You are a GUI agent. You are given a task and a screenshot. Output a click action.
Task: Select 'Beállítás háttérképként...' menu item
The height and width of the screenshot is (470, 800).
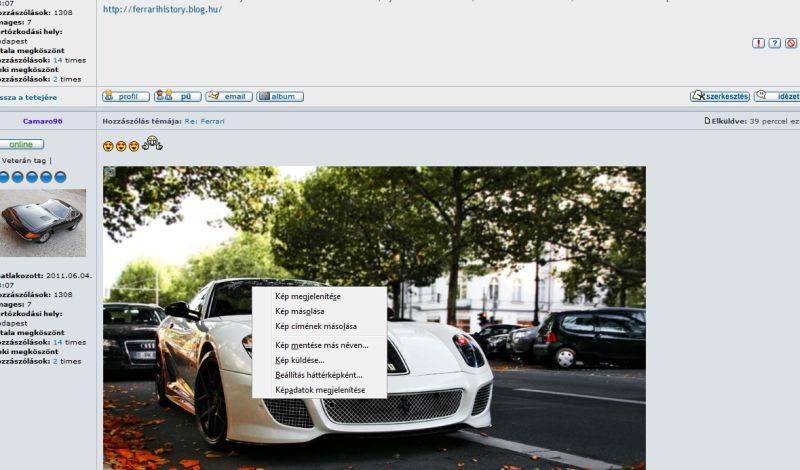click(x=319, y=375)
